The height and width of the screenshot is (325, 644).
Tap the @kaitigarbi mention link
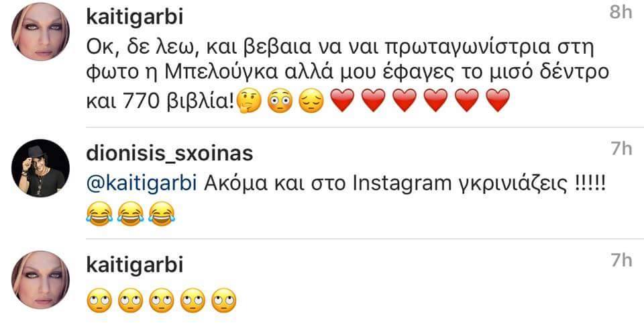[142, 185]
